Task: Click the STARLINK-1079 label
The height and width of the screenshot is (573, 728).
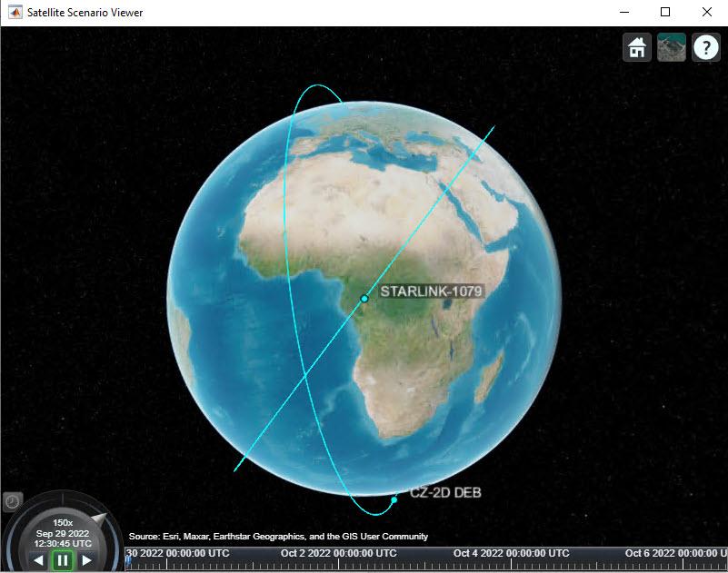Action: [x=431, y=291]
